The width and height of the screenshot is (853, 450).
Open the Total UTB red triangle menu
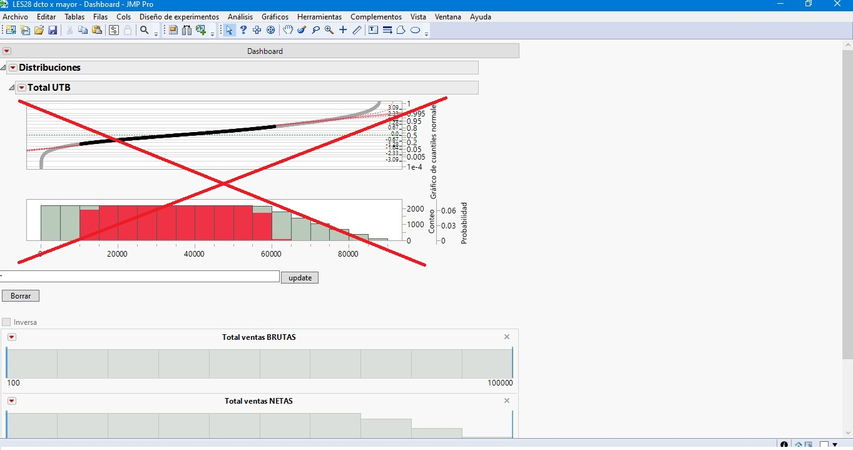click(x=21, y=88)
